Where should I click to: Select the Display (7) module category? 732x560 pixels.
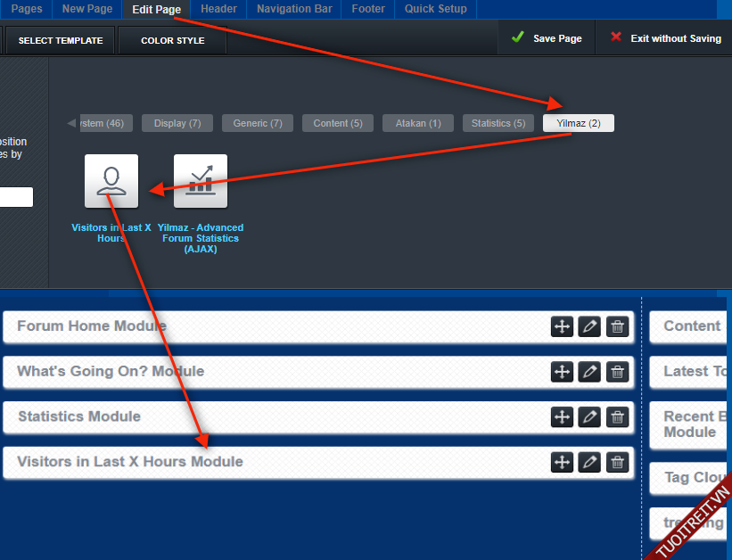click(x=177, y=124)
